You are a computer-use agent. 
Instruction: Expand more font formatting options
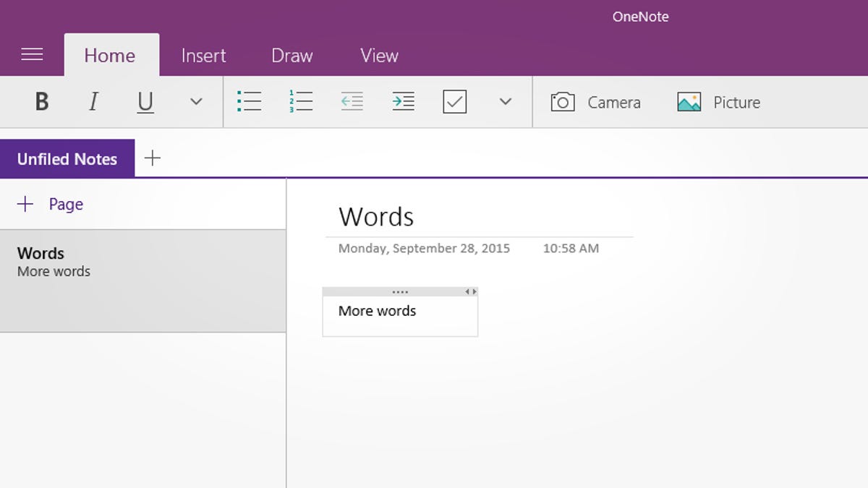tap(196, 102)
